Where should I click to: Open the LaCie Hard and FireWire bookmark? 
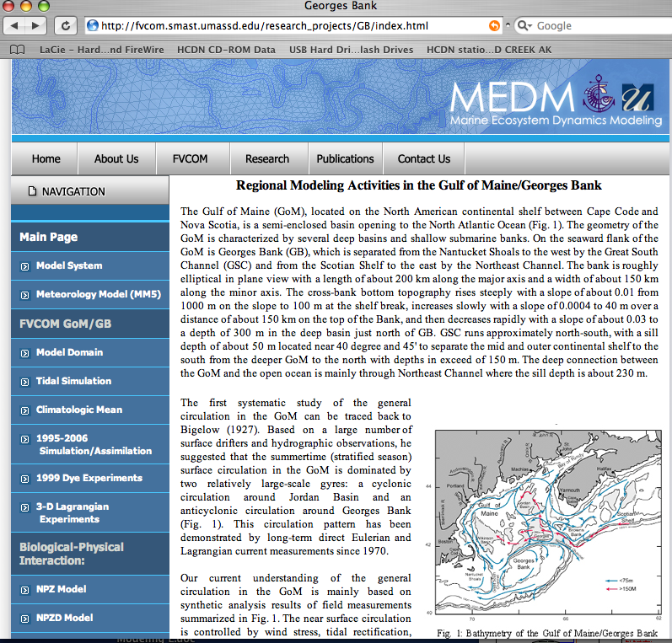[101, 50]
